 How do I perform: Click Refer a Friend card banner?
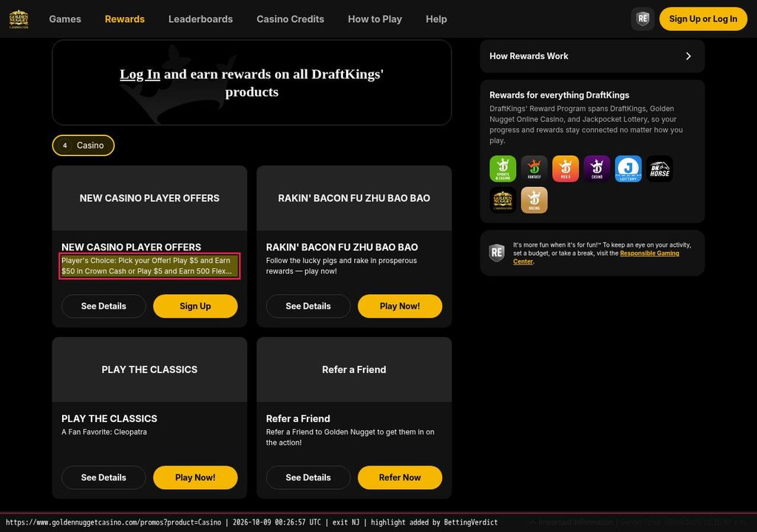[354, 369]
